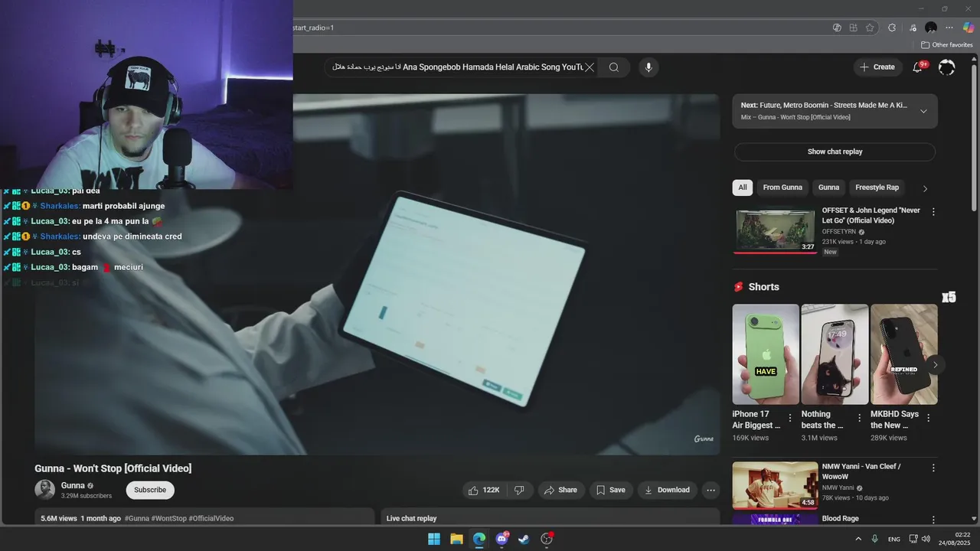Click the Create button
Viewport: 980px width, 551px height.
pyautogui.click(x=877, y=67)
